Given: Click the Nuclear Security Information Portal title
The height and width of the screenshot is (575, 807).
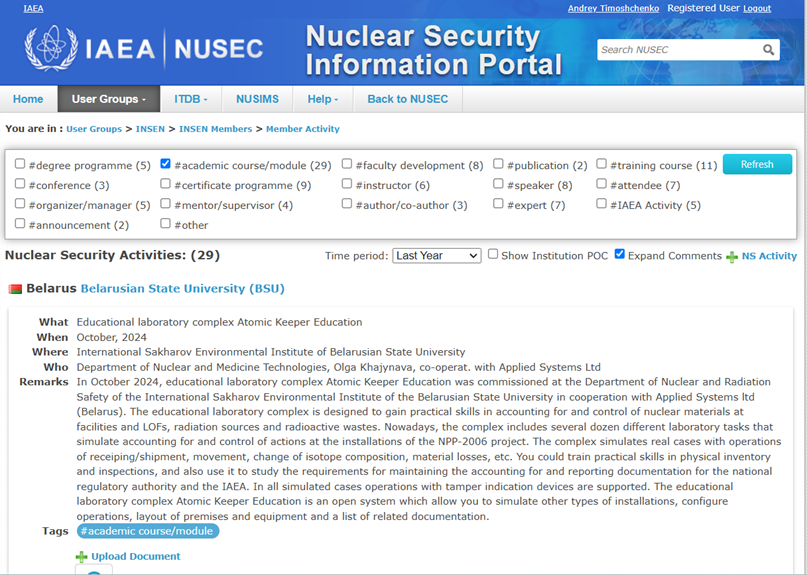Looking at the screenshot, I should [434, 50].
